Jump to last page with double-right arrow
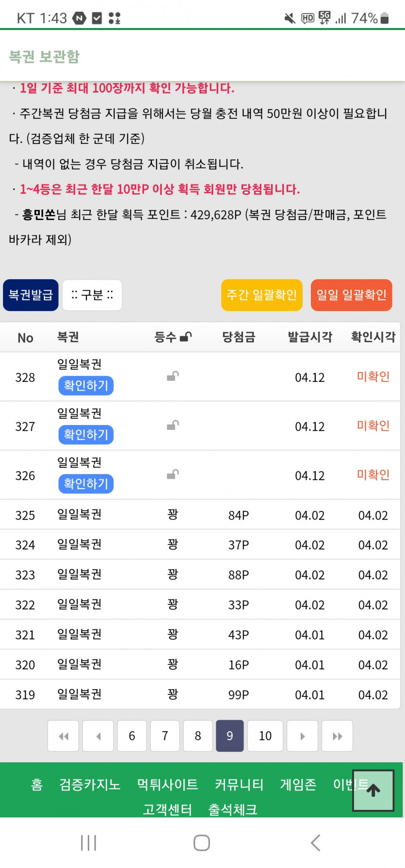 [x=337, y=736]
